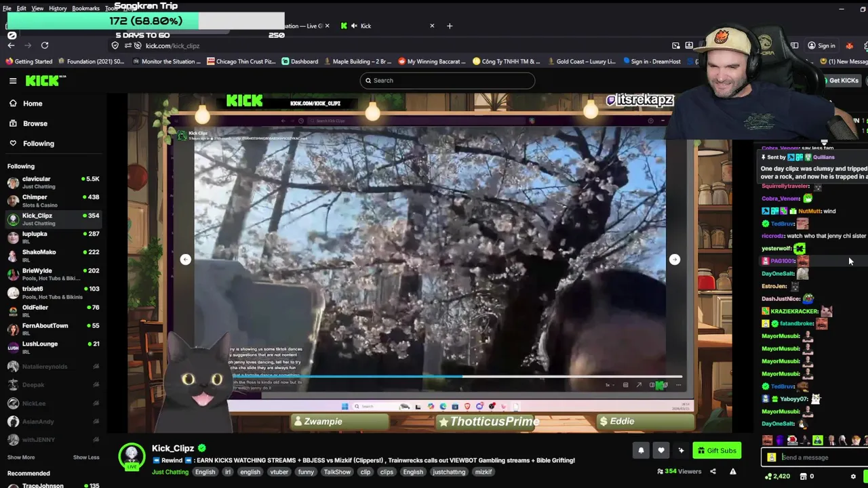Click the downloads icon in the browser toolbar

(x=689, y=45)
